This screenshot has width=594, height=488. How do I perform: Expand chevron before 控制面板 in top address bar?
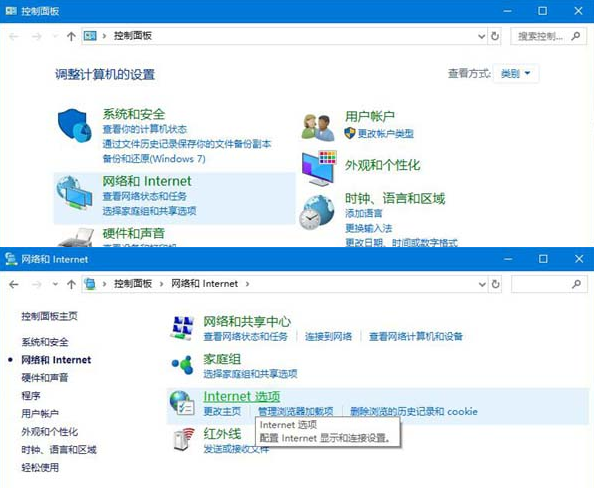pos(104,36)
